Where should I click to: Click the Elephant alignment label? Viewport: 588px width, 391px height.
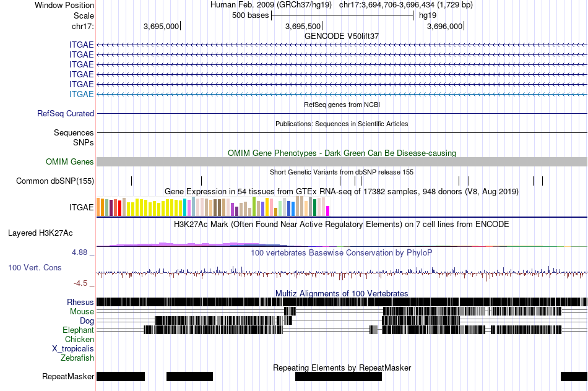[78, 330]
